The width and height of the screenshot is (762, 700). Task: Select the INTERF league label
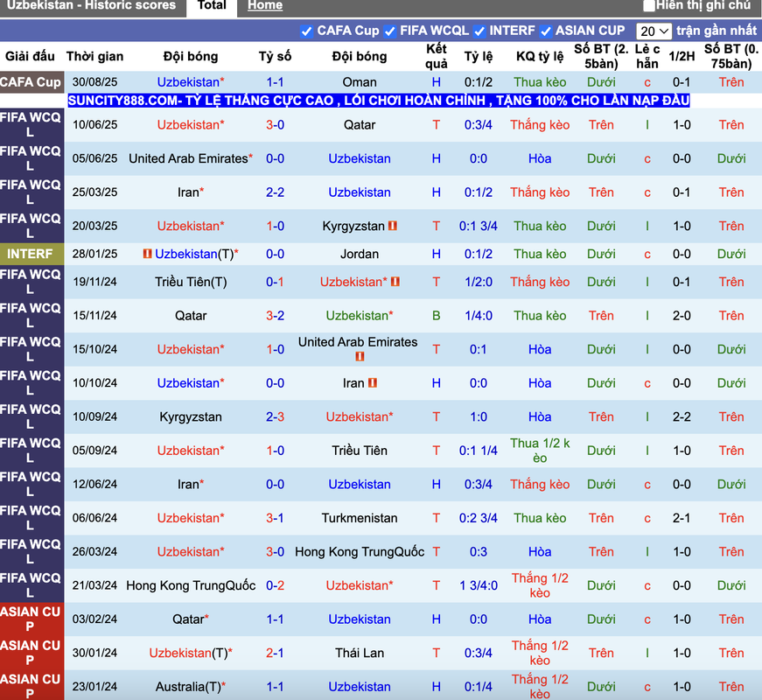(x=31, y=254)
